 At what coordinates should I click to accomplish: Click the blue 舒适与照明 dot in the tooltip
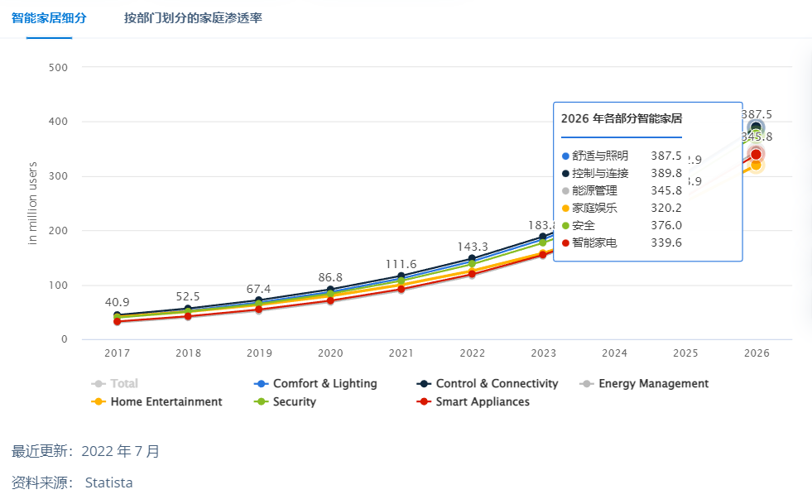pyautogui.click(x=565, y=155)
